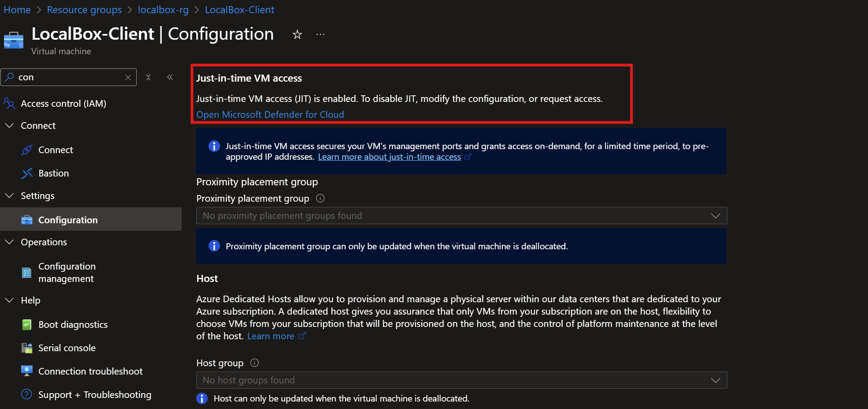This screenshot has width=868, height=409.
Task: Close search results with outer X icon
Action: pyautogui.click(x=149, y=77)
